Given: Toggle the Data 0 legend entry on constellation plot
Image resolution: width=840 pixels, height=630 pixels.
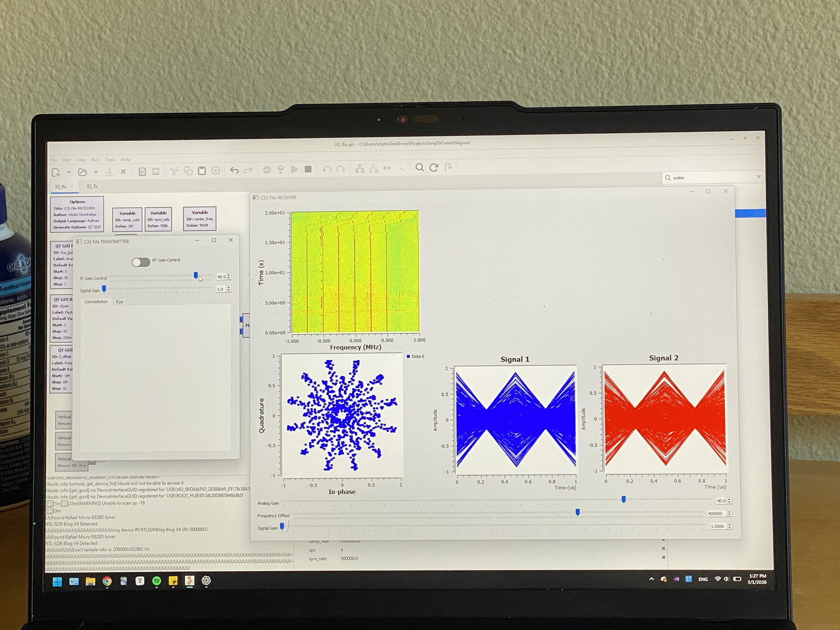Looking at the screenshot, I should [x=415, y=356].
